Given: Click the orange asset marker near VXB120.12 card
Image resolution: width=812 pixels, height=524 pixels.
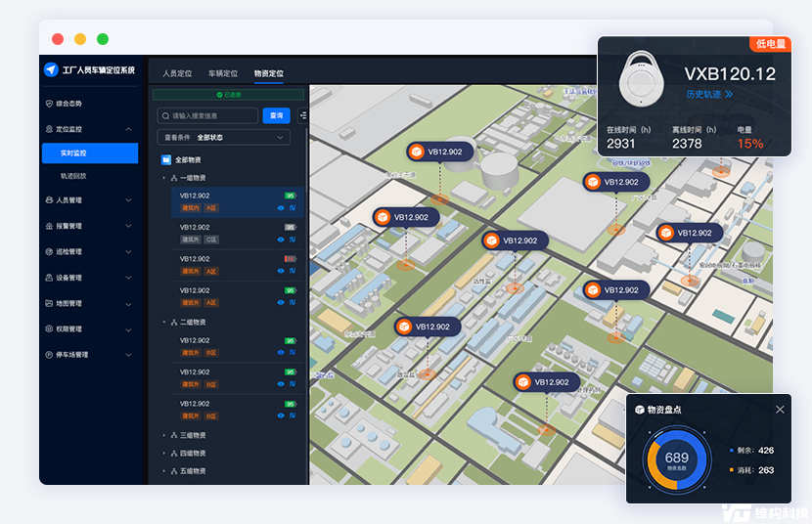Looking at the screenshot, I should coord(593,183).
